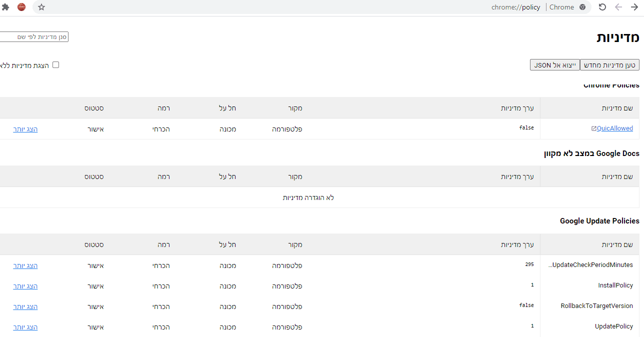Bookmark this page with the star icon
The height and width of the screenshot is (337, 644).
[x=41, y=7]
